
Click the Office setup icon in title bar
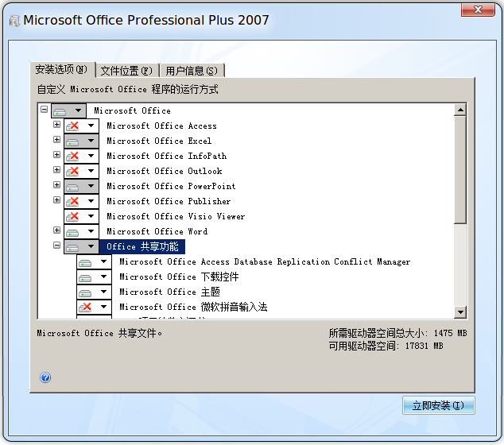point(14,21)
